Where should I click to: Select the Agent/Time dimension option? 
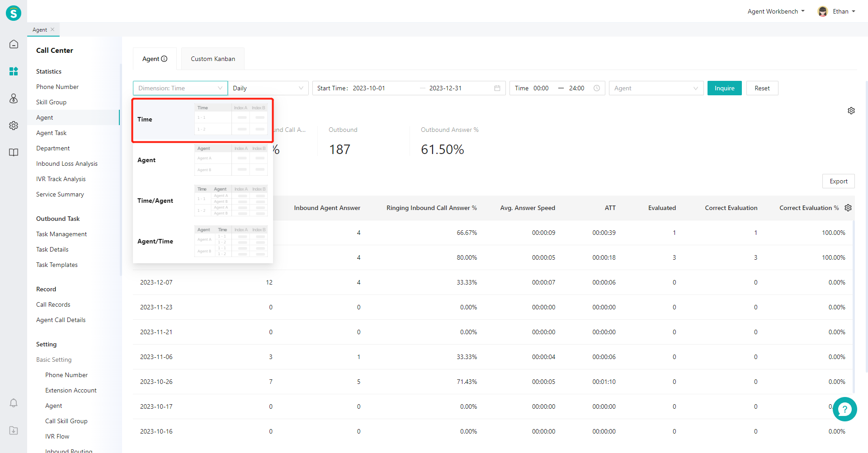tap(203, 242)
